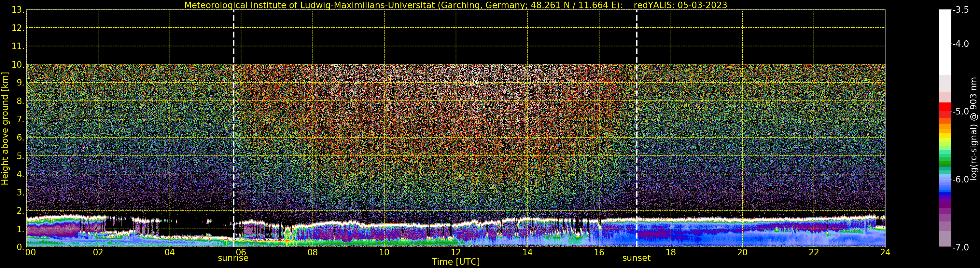Click the "-7.0" colorbar tick label
This screenshot has width=980, height=268.
click(x=960, y=247)
